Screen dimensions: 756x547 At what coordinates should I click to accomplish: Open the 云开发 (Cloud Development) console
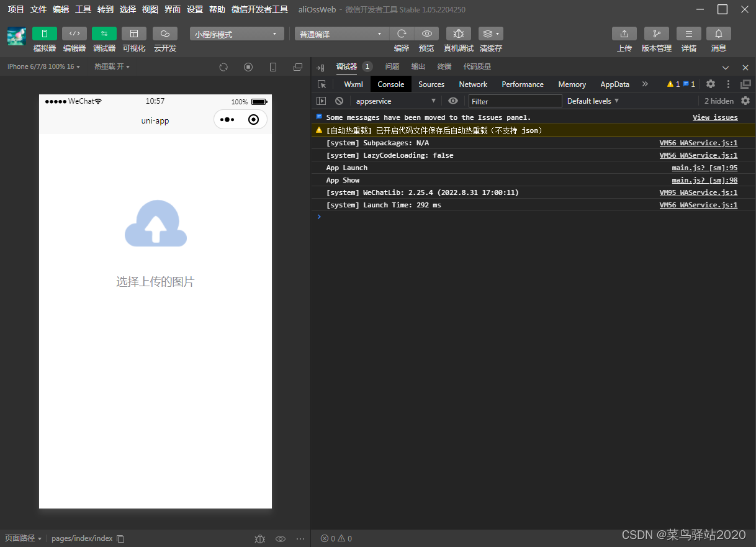pos(164,39)
